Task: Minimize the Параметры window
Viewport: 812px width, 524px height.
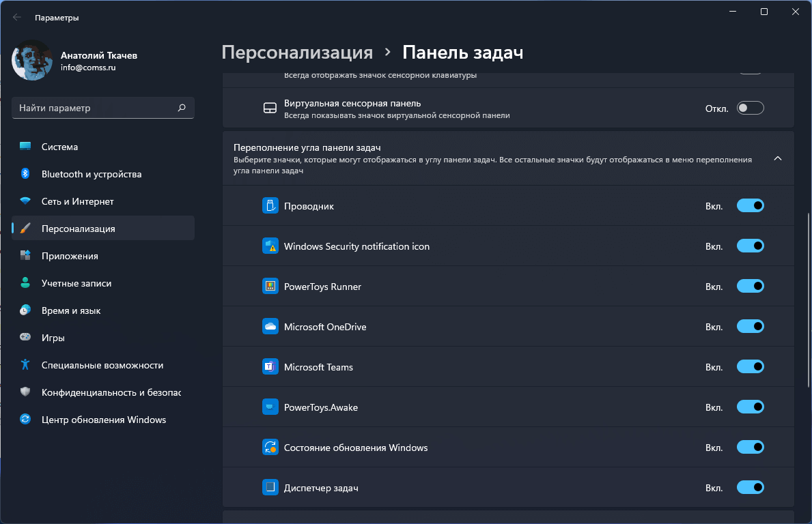Action: [x=733, y=12]
